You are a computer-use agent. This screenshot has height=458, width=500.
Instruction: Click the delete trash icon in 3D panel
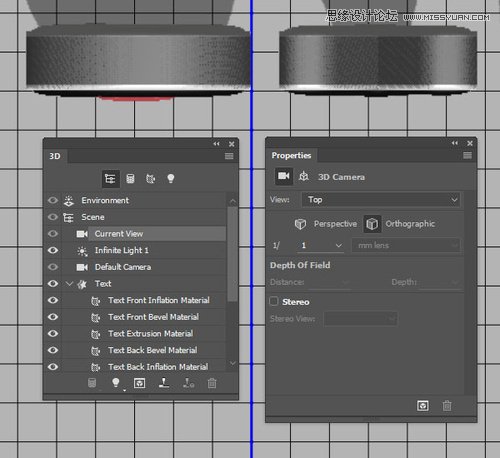212,383
